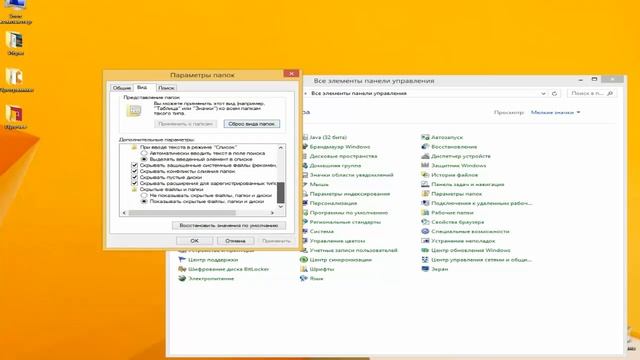Open Управление цветом
This screenshot has width=640, height=360.
[x=333, y=241]
